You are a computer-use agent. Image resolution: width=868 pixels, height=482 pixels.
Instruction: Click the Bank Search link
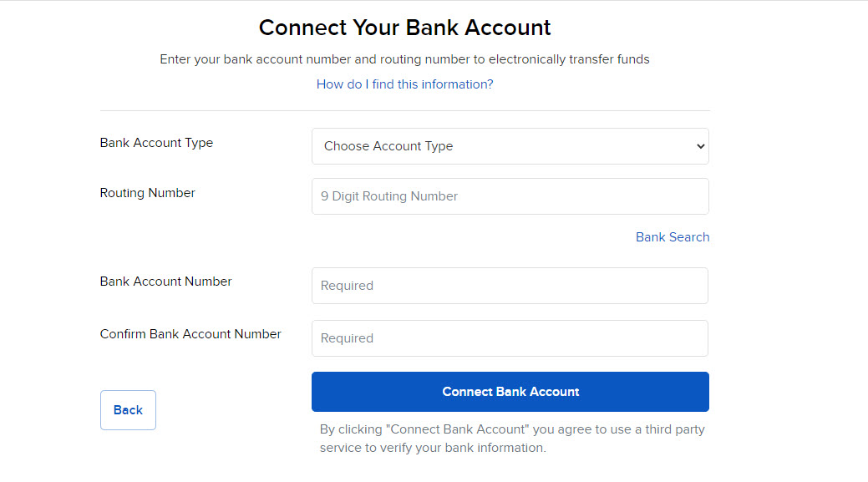tap(673, 237)
